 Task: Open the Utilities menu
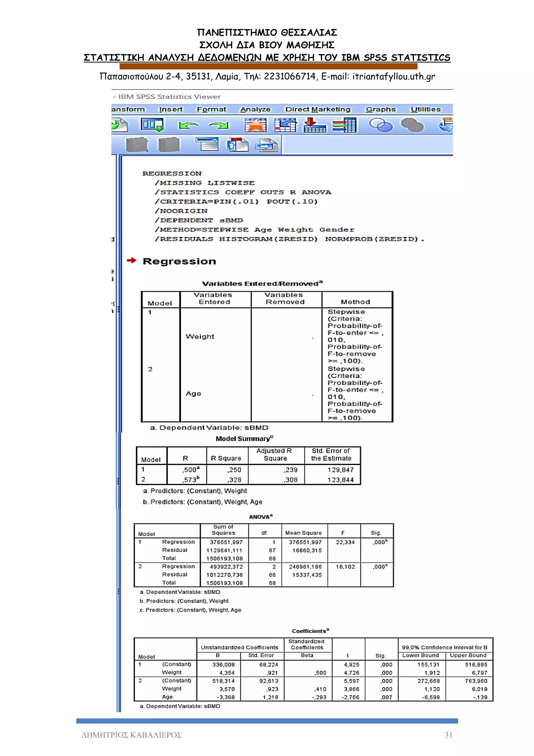[426, 109]
